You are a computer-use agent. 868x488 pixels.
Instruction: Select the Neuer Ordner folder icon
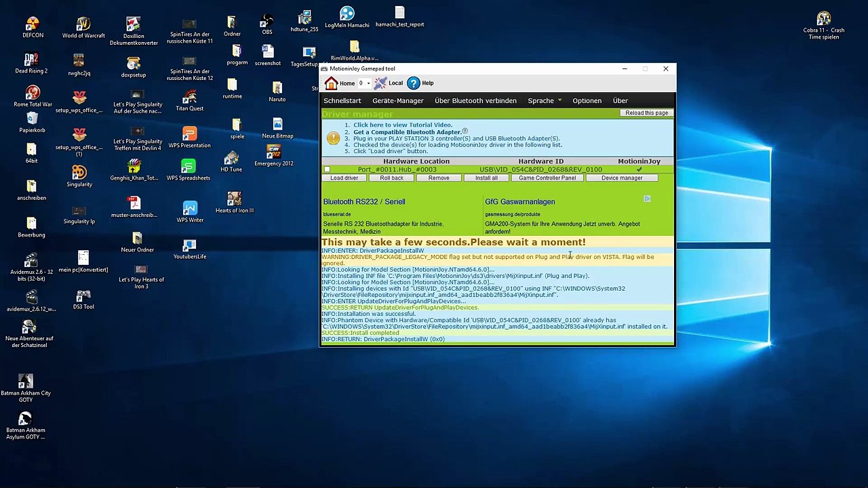pyautogui.click(x=138, y=242)
